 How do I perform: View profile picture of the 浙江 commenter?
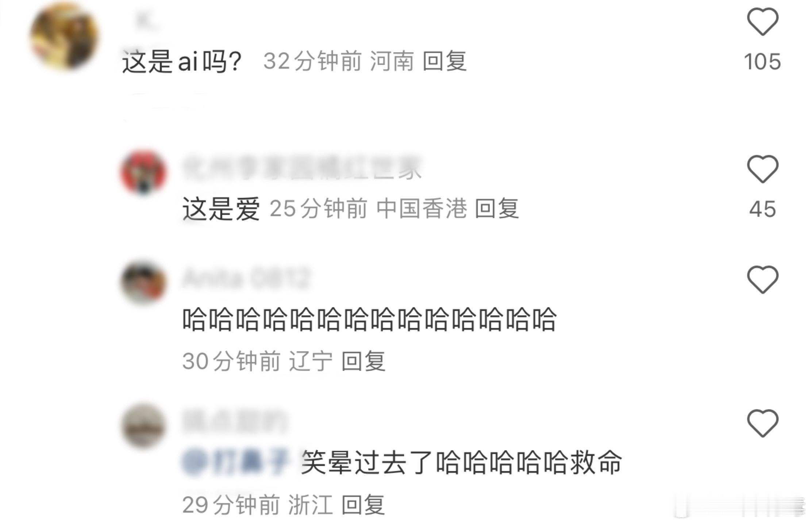143,426
